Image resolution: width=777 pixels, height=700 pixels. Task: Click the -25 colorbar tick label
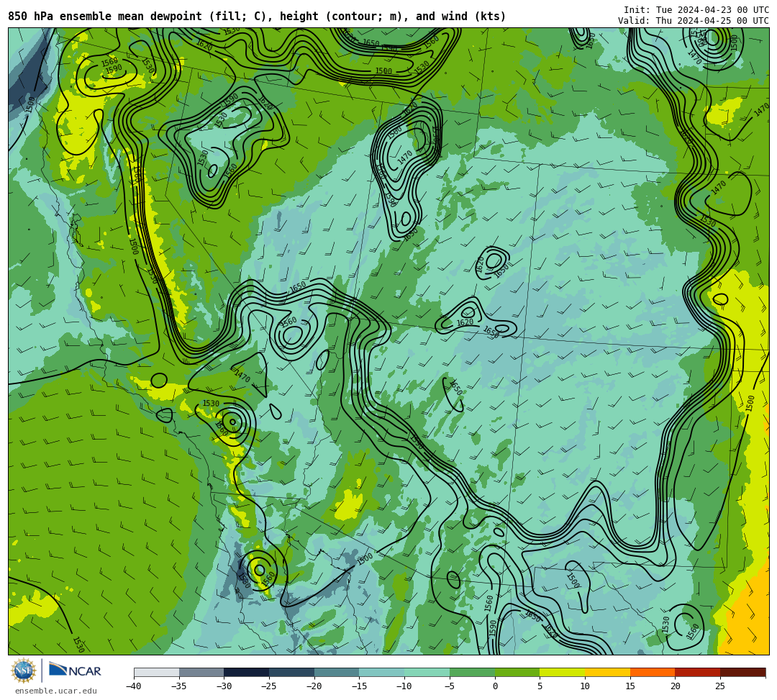point(269,686)
